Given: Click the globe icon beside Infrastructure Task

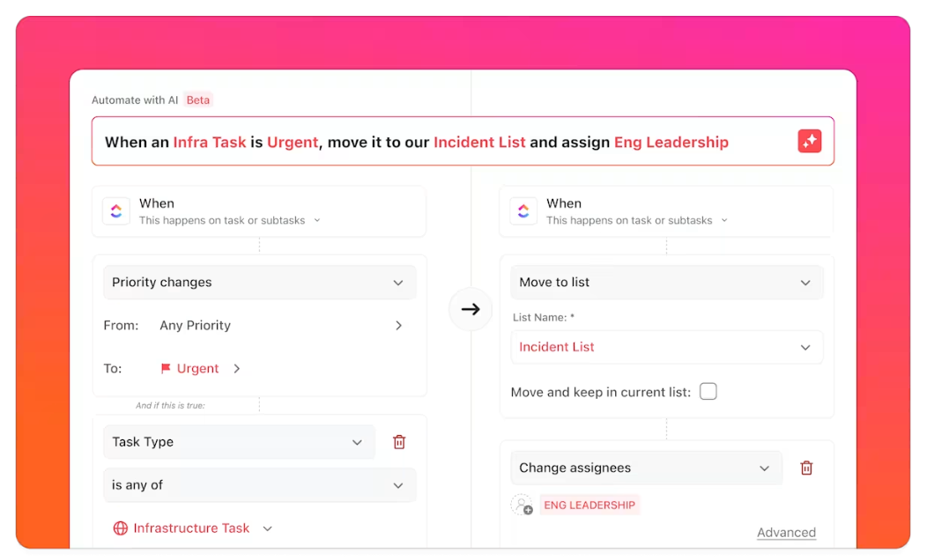Looking at the screenshot, I should coord(121,528).
